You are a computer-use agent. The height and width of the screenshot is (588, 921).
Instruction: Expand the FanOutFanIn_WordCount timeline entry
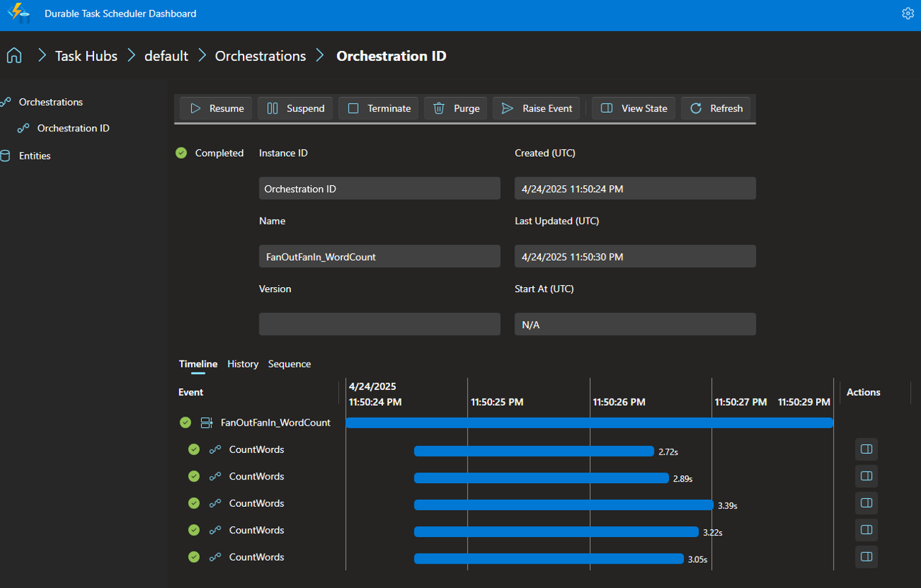tap(207, 422)
